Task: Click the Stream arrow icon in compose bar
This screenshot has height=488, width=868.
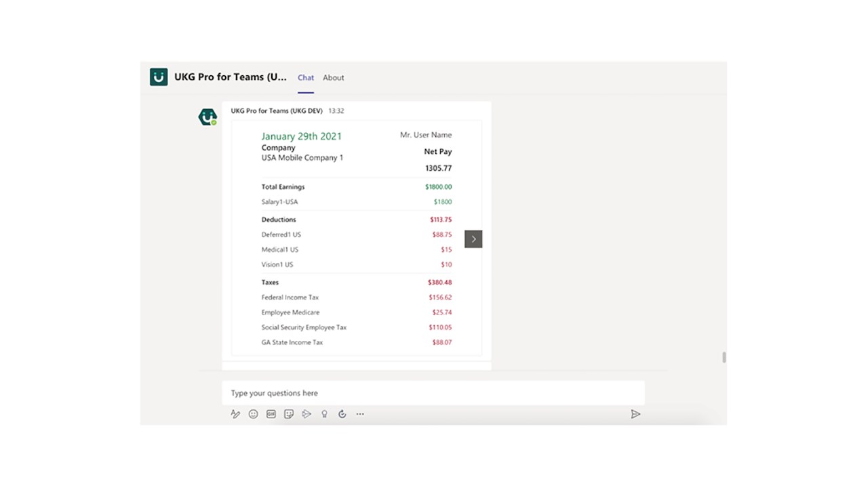Action: pos(307,414)
